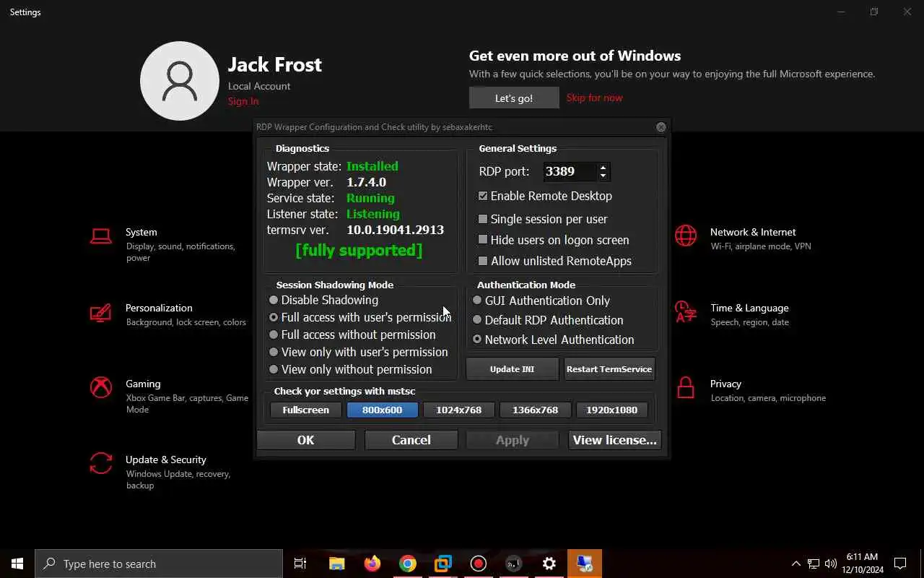Open the Windows Start menu
This screenshot has width=924, height=578.
(17, 564)
